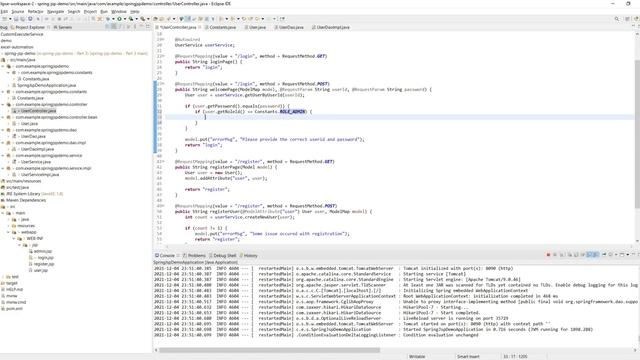This screenshot has width=640, height=360.
Task: Close the UserController.java editor tab
Action: (200, 27)
